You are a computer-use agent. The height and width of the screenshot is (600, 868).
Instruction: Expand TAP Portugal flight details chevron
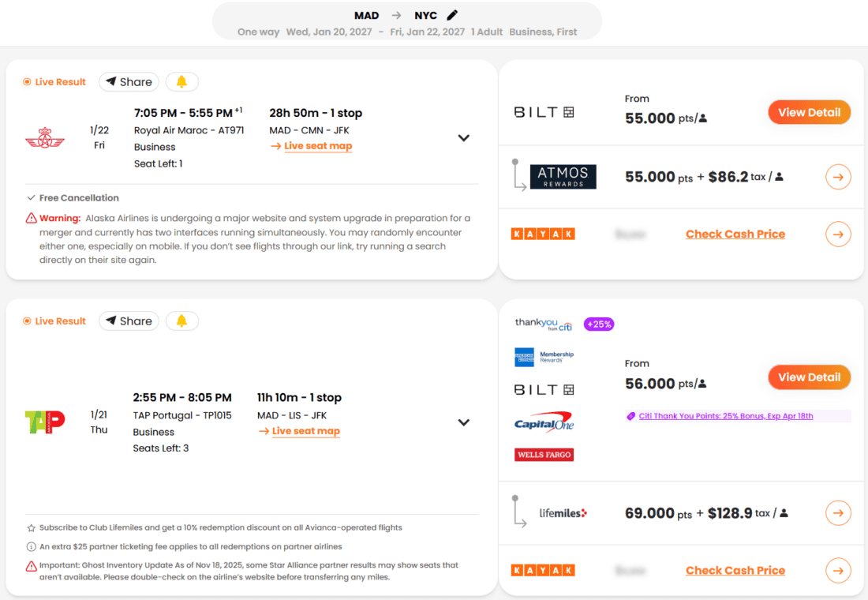464,422
